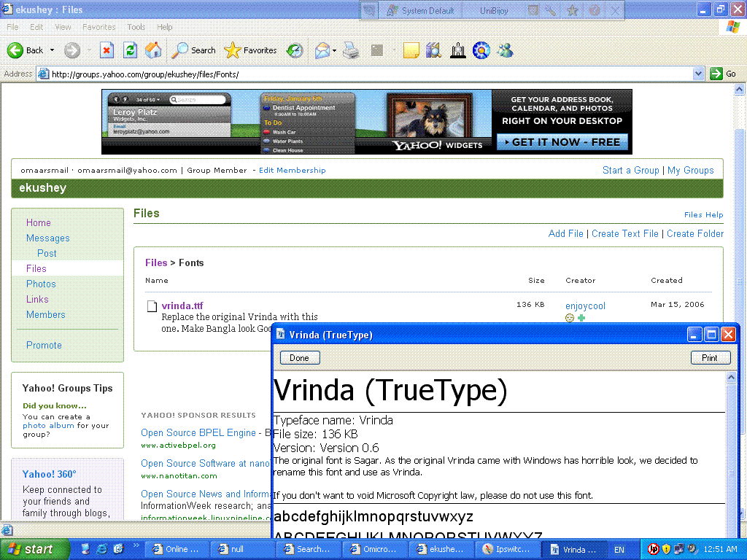747x560 pixels.
Task: Open the vrinda.ttf file link
Action: [x=182, y=306]
